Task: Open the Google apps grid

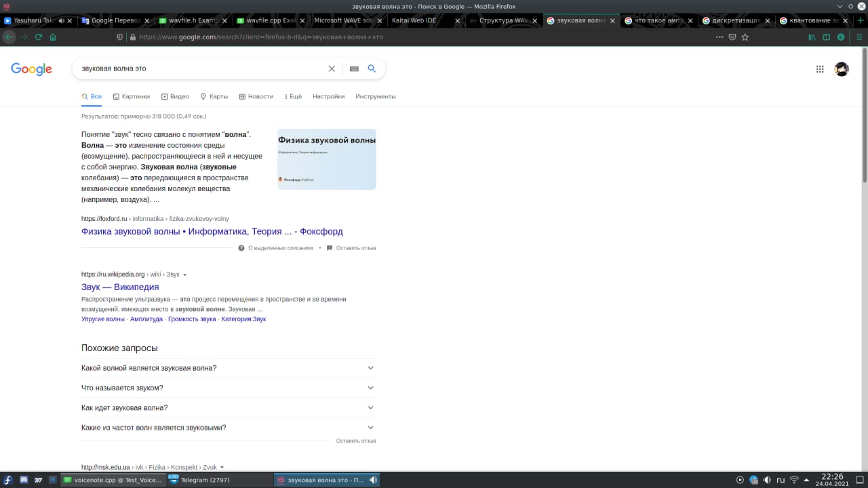Action: pos(820,69)
